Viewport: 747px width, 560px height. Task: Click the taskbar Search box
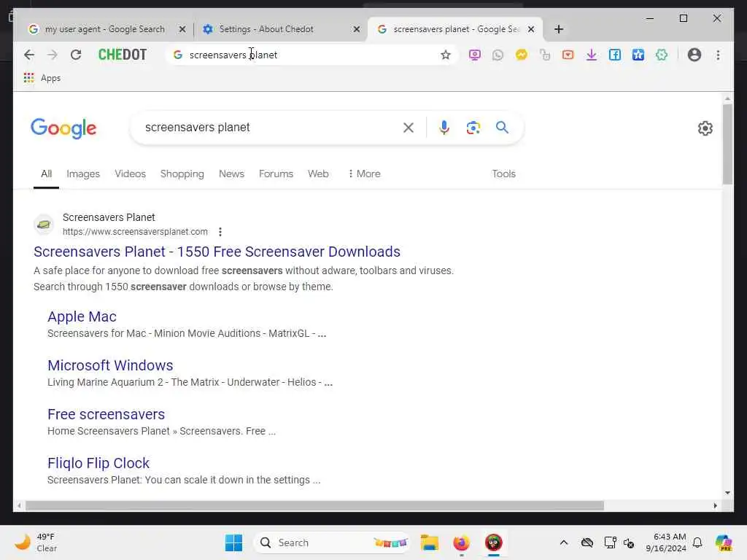tap(332, 542)
